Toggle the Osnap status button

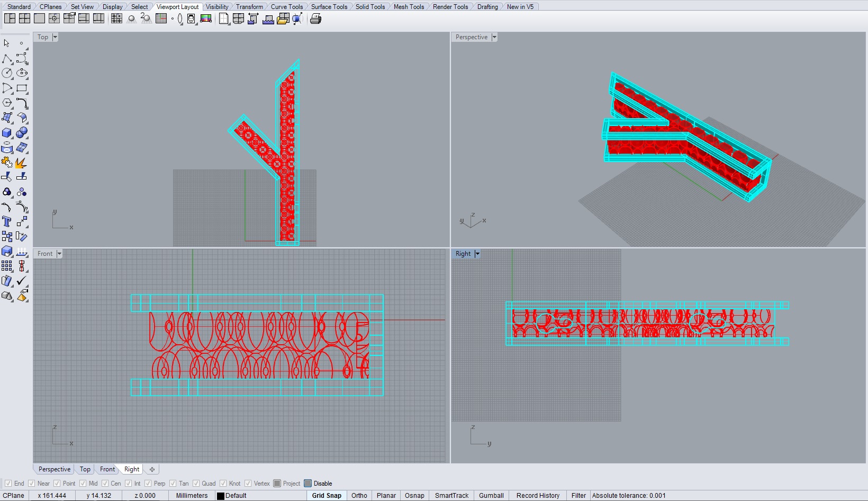pos(414,496)
